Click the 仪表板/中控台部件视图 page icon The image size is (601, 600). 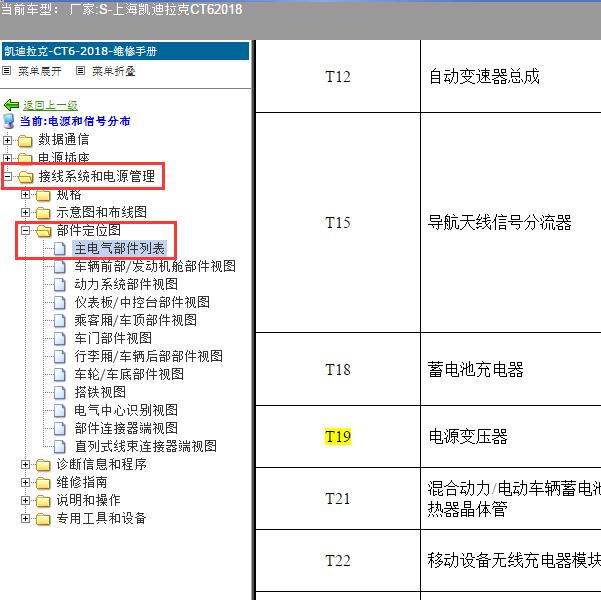(59, 302)
